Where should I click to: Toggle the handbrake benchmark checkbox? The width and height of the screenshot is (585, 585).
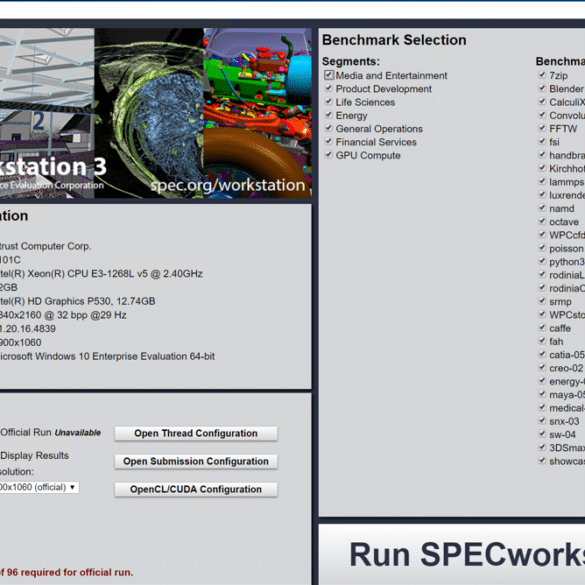542,155
